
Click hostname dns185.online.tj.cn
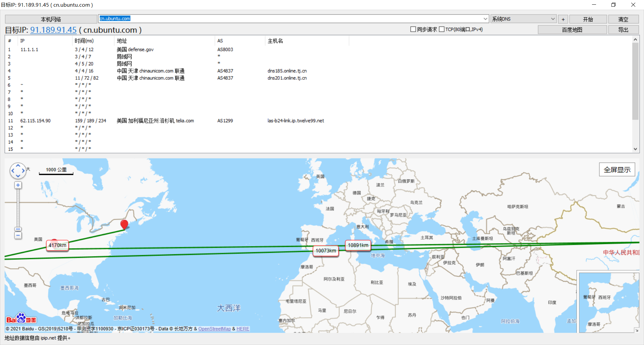coord(287,71)
